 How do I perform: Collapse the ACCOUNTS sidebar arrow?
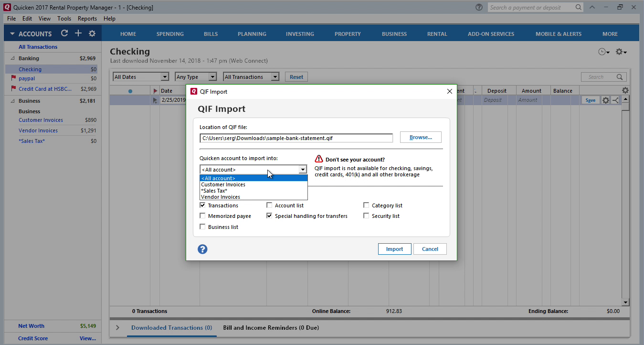point(12,34)
